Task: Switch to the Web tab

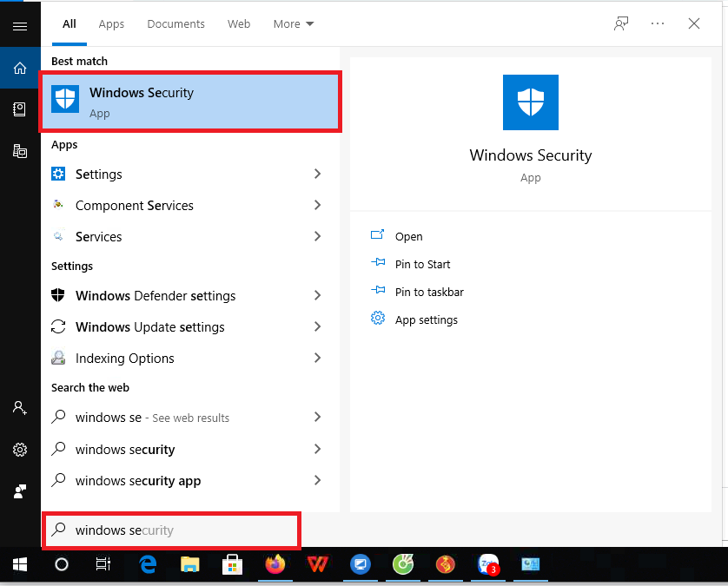Action: click(x=239, y=23)
